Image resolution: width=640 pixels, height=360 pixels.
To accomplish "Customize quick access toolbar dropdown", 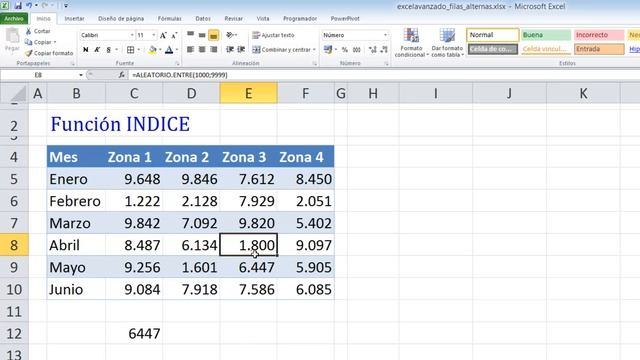I will 66,6.
